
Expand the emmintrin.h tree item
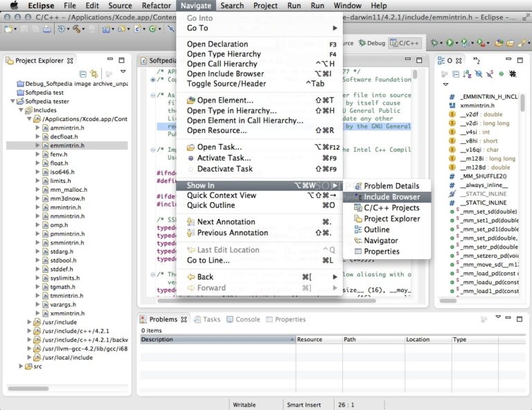(x=37, y=145)
